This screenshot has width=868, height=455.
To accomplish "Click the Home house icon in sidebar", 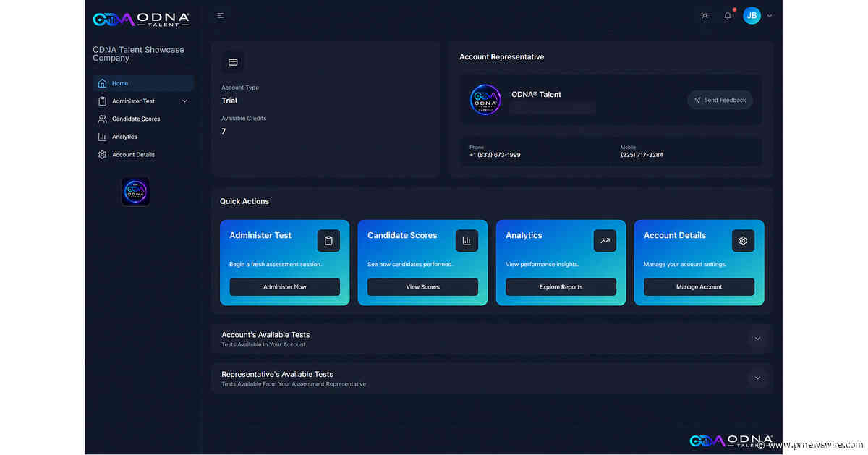I will [102, 83].
